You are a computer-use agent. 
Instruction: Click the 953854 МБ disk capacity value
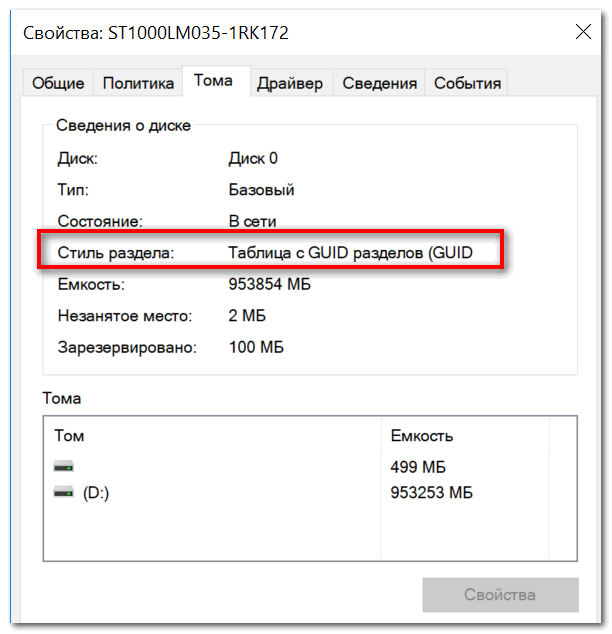coord(269,285)
